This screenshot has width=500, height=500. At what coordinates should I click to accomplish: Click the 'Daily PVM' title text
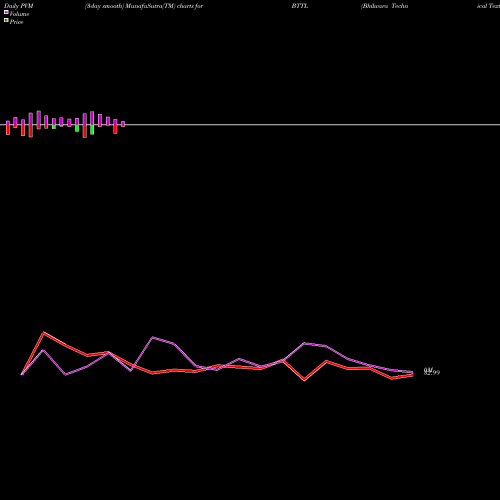[19, 6]
